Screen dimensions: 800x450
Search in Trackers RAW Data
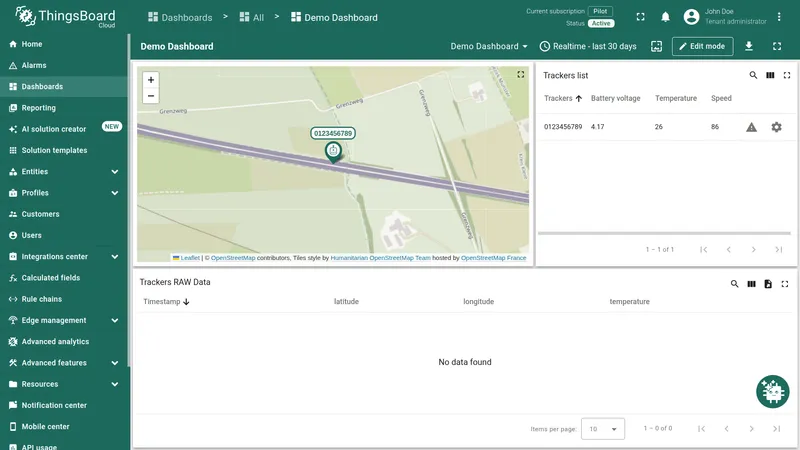click(734, 284)
